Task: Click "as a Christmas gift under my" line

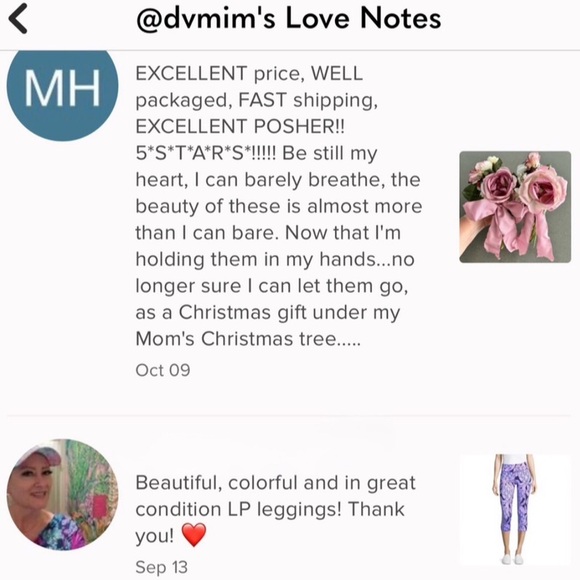Action: [268, 312]
